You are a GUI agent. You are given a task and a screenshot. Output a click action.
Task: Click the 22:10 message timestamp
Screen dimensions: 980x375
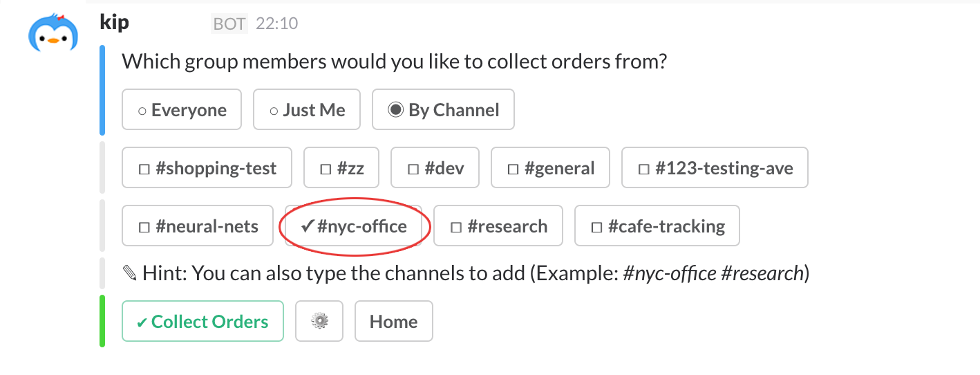tap(276, 24)
